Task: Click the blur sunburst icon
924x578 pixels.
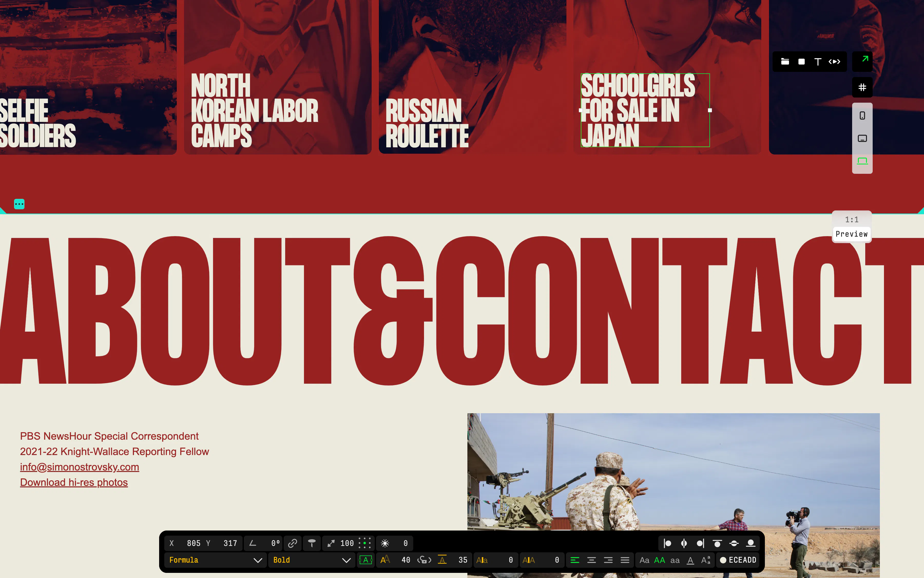Action: point(385,543)
